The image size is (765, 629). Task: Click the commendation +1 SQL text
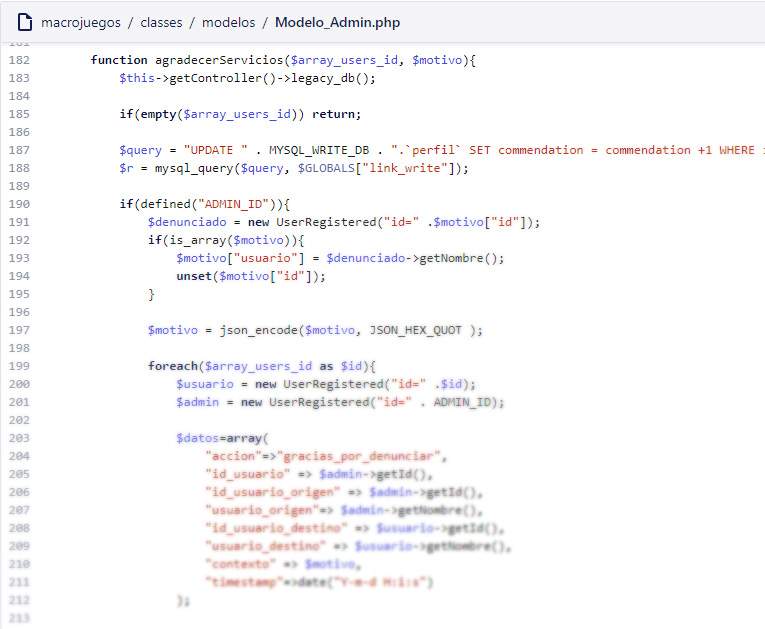(x=659, y=150)
